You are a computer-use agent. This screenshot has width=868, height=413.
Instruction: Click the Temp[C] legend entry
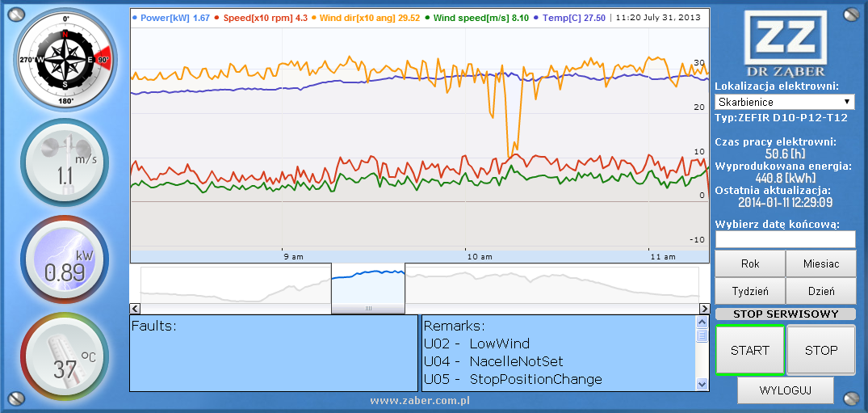pyautogui.click(x=569, y=18)
